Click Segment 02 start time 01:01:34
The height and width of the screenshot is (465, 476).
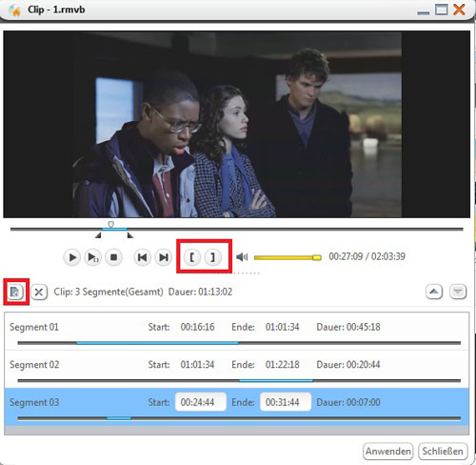coord(197,364)
